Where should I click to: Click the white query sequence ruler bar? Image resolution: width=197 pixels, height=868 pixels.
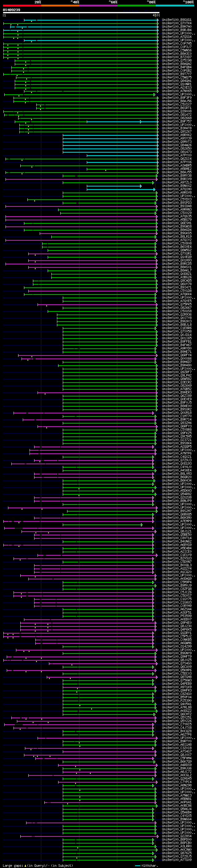pos(81,13)
